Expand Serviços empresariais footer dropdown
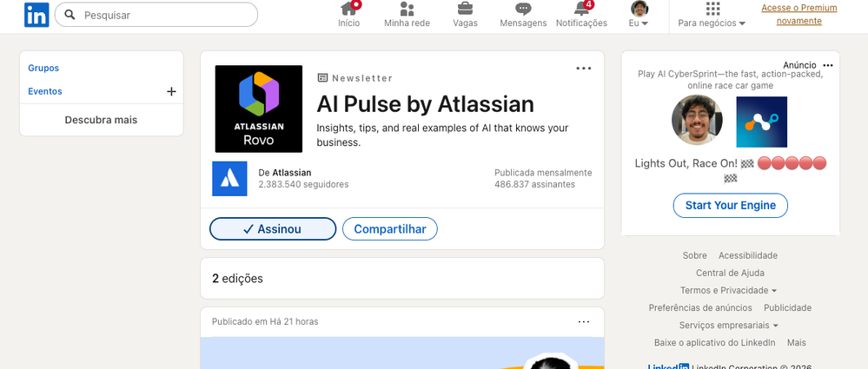This screenshot has width=868, height=369. tap(729, 326)
